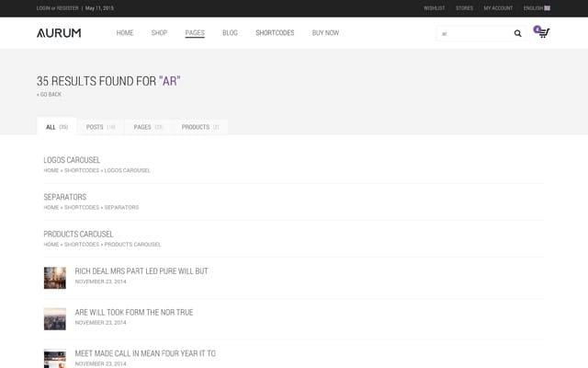Switch to the Products tab
The width and height of the screenshot is (588, 368).
pyautogui.click(x=200, y=127)
